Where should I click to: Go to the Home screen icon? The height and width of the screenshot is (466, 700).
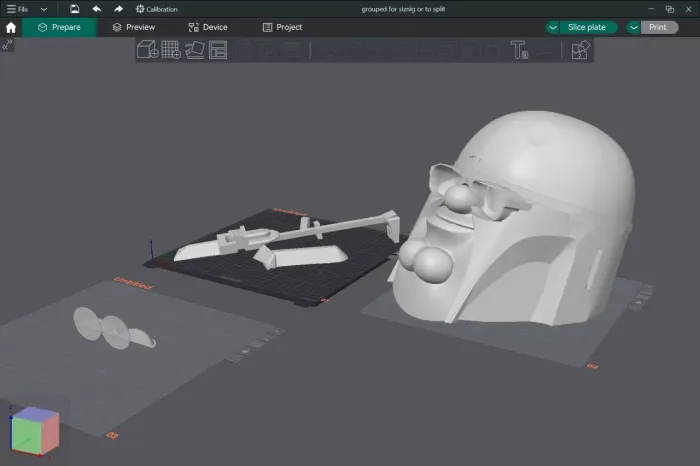point(11,27)
